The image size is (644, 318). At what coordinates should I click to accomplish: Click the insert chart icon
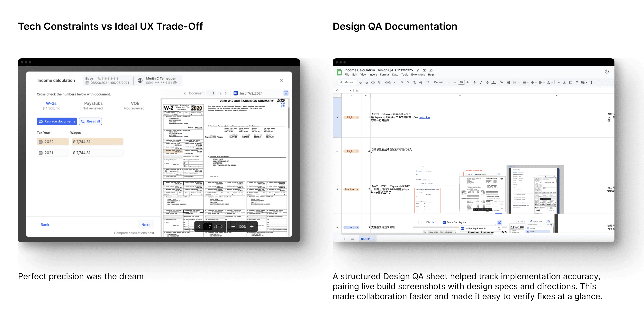pyautogui.click(x=571, y=82)
